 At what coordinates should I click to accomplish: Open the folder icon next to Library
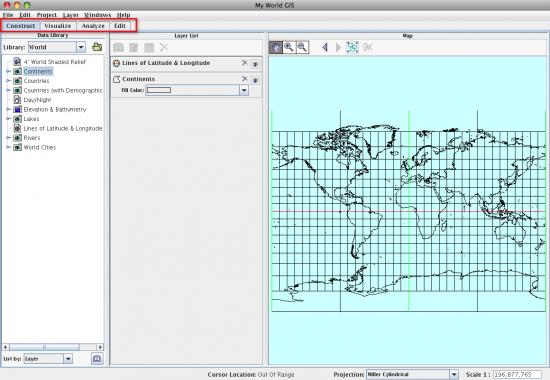coord(97,47)
